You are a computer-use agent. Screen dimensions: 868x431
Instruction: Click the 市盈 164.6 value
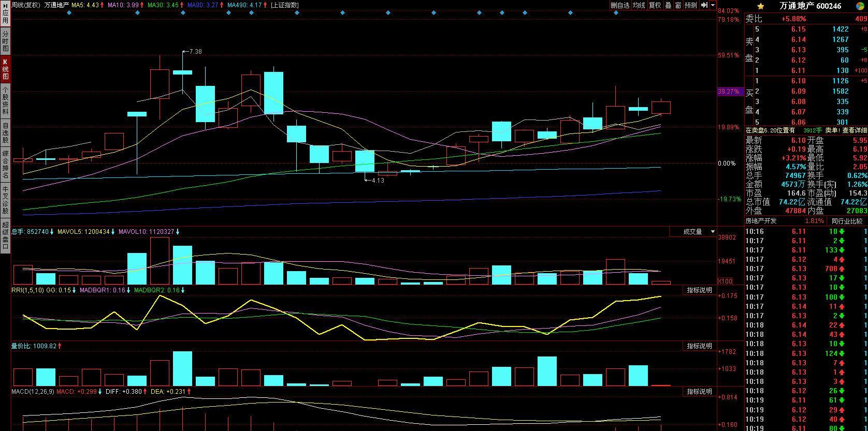(796, 193)
